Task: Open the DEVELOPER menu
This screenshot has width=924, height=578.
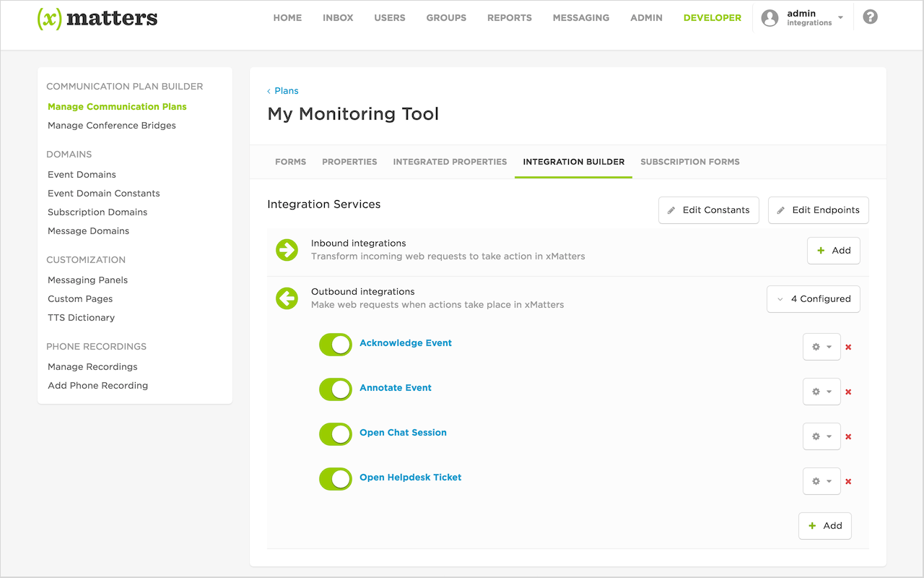Action: coord(712,17)
